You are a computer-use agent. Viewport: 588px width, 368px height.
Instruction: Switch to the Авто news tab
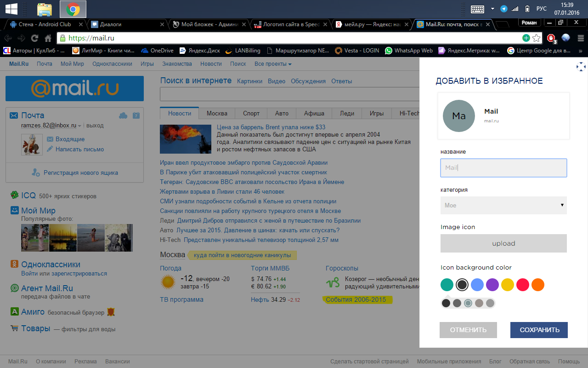282,113
